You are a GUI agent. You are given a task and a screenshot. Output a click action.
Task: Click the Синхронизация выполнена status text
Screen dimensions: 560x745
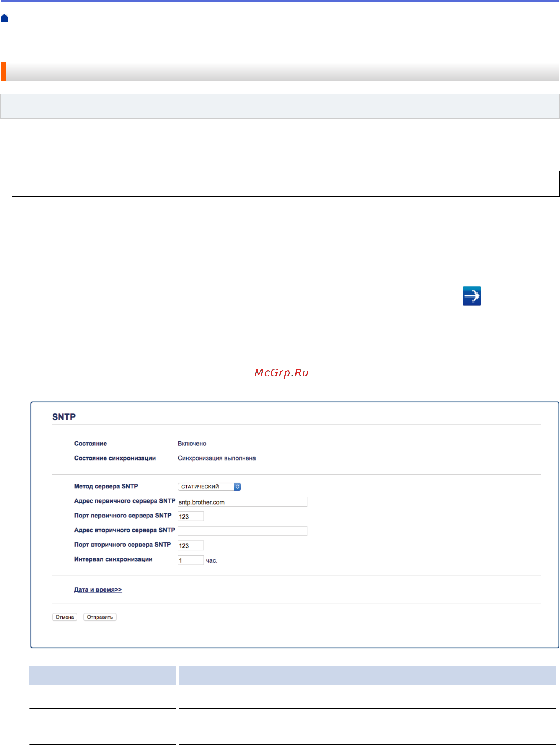point(216,458)
